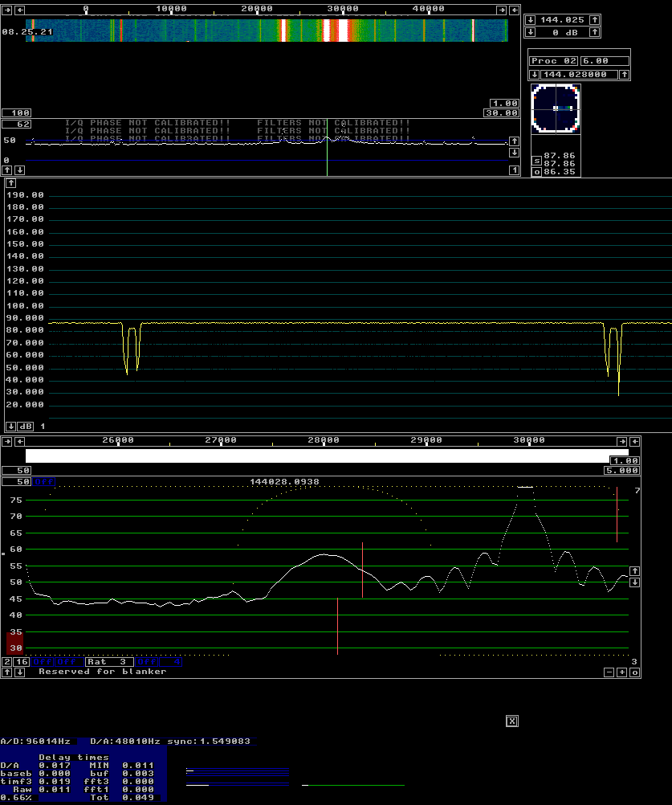
Task: Click the Proc 02 box
Action: pos(553,60)
